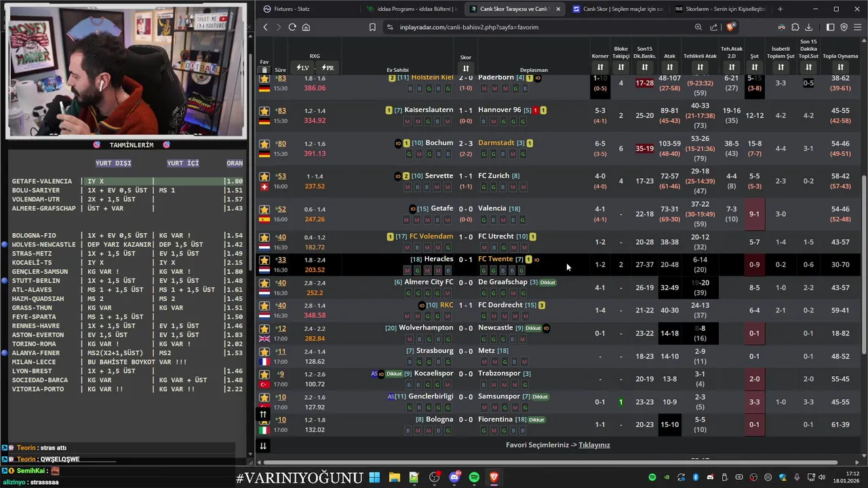The width and height of the screenshot is (868, 488).
Task: Toggle the favorite star for Kaiserslautern
Action: click(x=264, y=110)
